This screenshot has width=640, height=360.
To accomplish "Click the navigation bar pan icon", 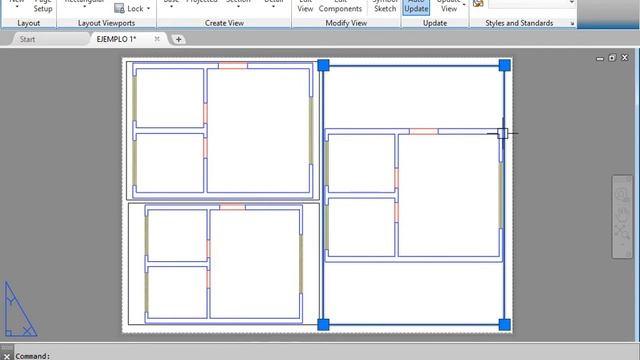I will click(x=622, y=213).
